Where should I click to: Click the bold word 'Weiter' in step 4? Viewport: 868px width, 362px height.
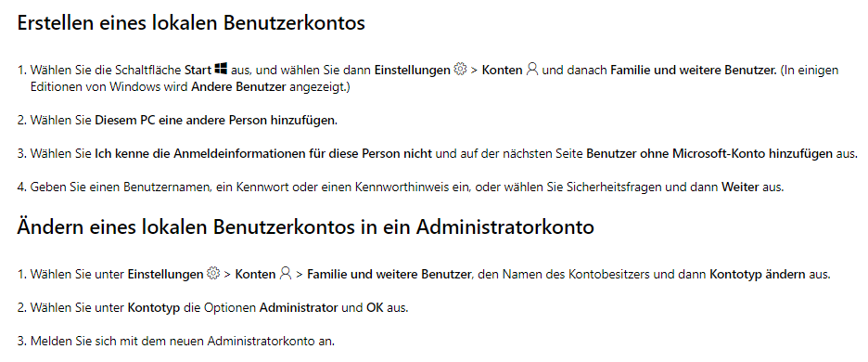(x=740, y=187)
